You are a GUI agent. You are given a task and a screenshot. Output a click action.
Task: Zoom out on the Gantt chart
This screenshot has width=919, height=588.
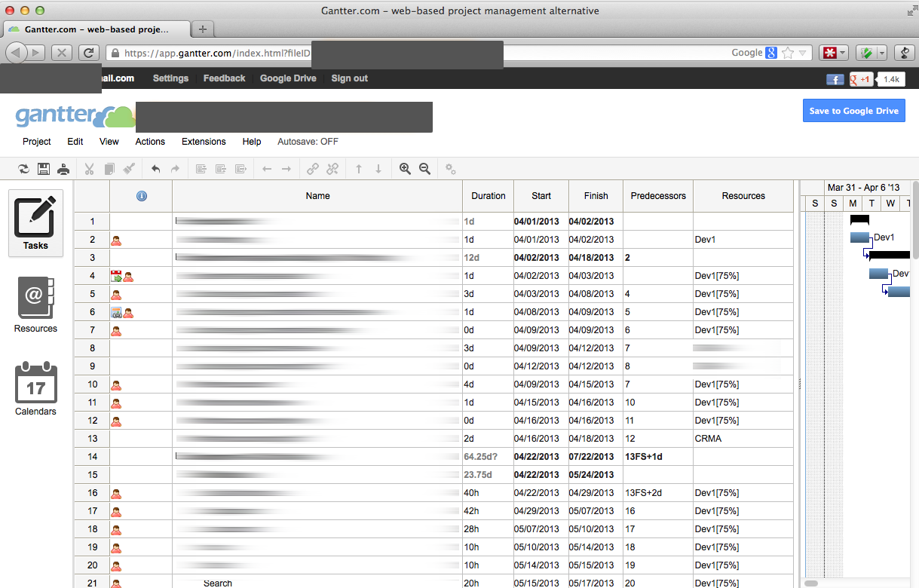click(x=424, y=169)
